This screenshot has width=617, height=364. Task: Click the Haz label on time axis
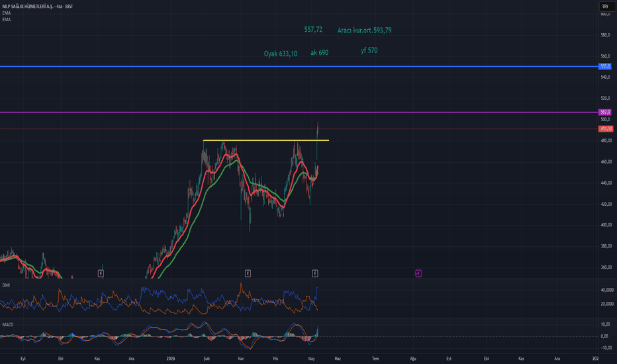point(338,359)
